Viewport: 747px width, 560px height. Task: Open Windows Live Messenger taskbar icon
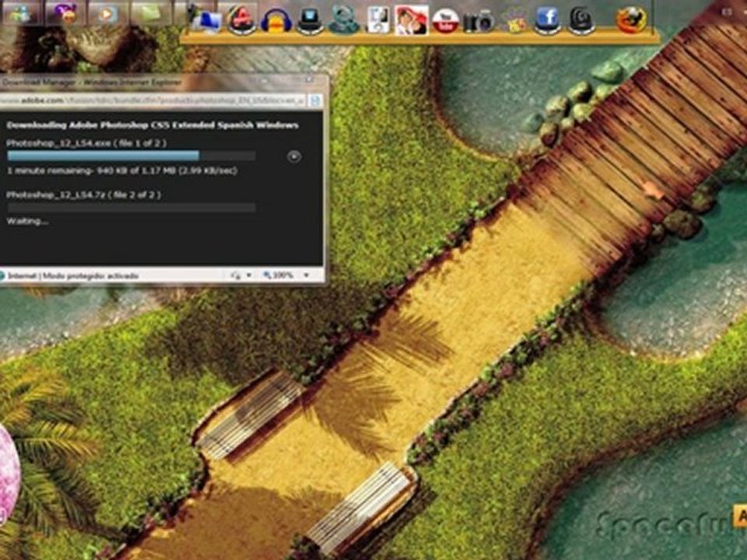coord(20,13)
